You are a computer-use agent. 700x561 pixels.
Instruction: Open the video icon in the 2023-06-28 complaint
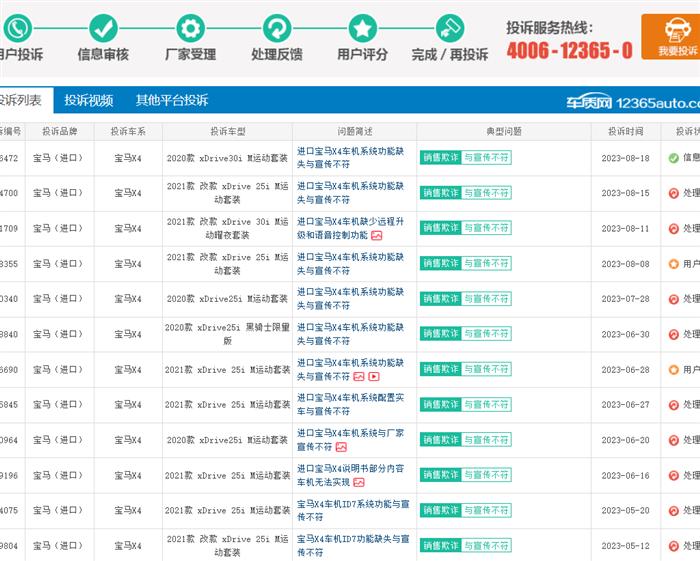[x=374, y=377]
